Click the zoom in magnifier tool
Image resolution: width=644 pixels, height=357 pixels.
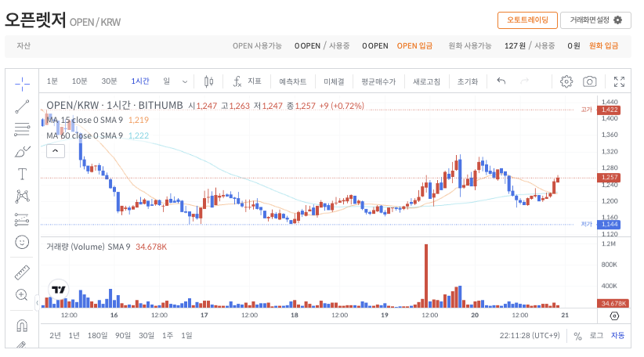[22, 295]
